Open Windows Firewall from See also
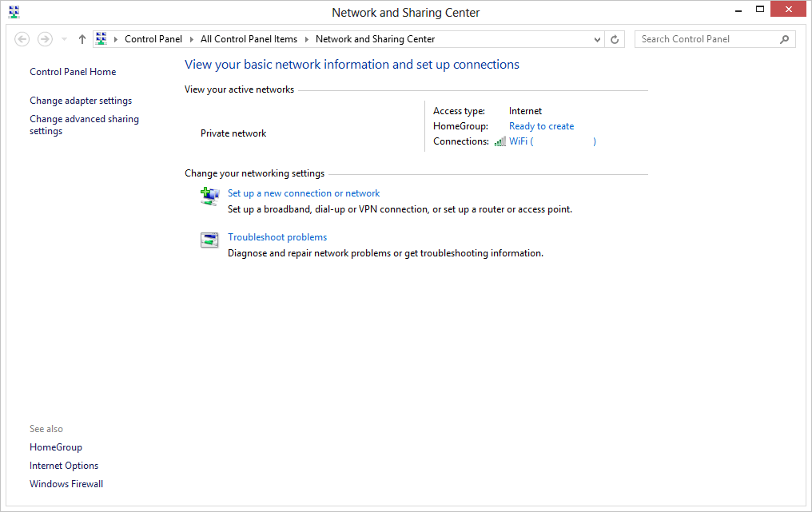 [x=66, y=484]
